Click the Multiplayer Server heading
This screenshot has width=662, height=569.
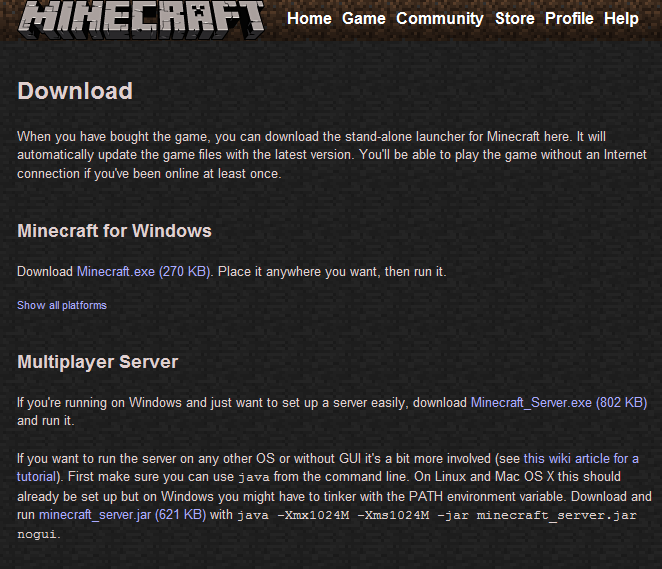click(x=98, y=362)
